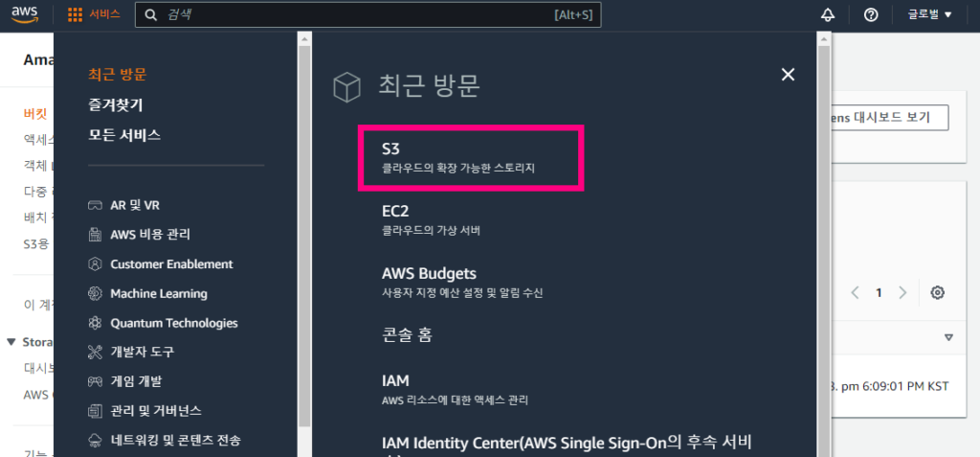Go to next page chevron
This screenshot has height=457, width=980.
[902, 292]
